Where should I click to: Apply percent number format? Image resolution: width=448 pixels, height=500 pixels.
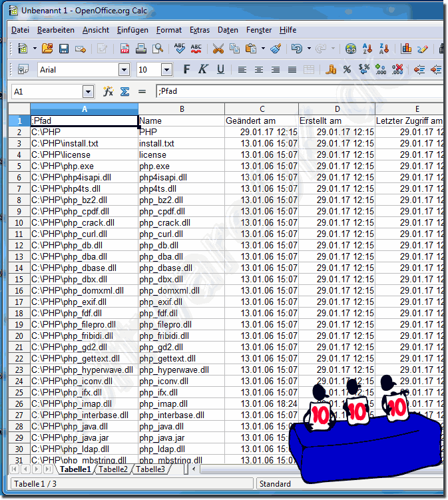(x=347, y=69)
